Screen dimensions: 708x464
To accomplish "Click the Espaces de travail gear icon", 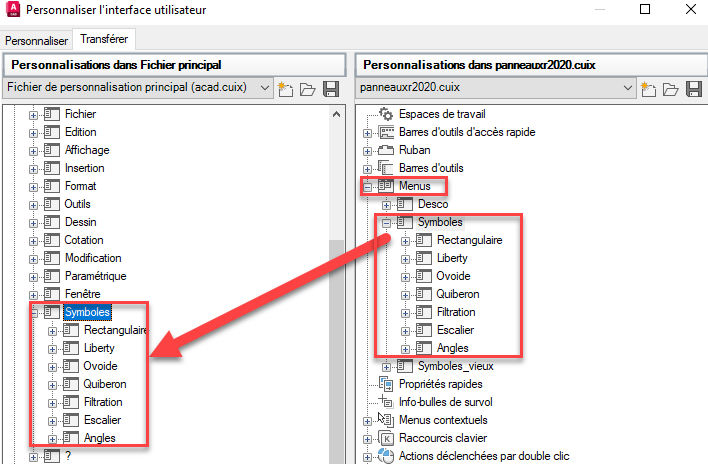I will 386,114.
